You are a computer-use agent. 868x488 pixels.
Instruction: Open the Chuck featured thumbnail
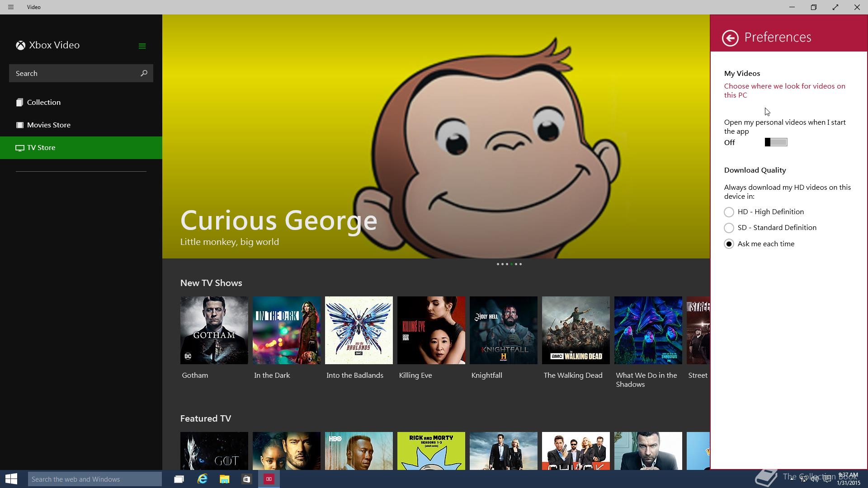point(576,451)
